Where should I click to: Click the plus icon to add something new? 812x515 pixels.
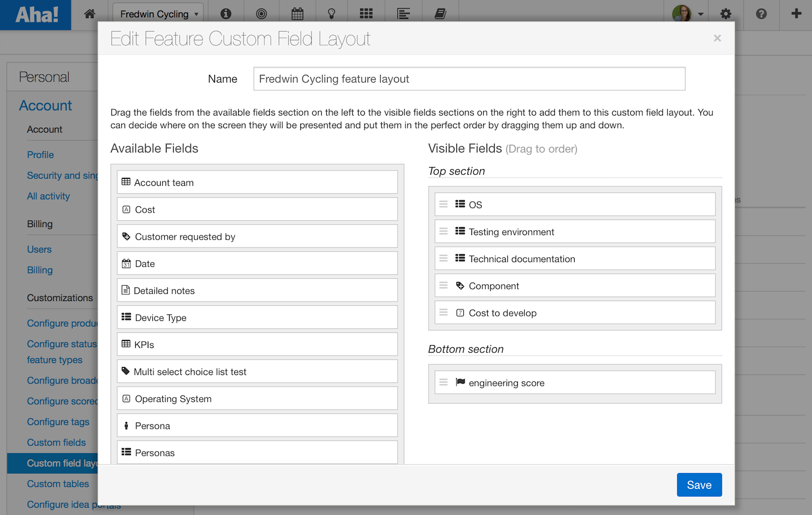[795, 14]
